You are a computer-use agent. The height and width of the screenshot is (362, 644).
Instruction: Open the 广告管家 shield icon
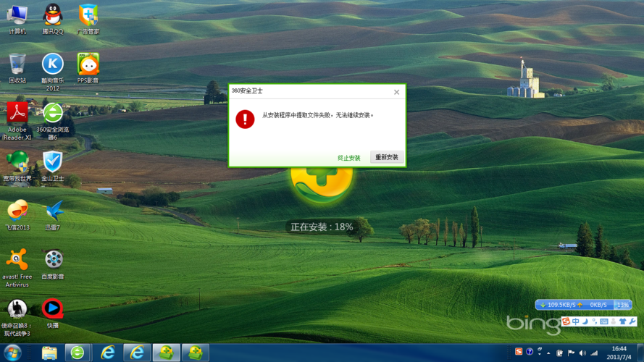pos(88,20)
